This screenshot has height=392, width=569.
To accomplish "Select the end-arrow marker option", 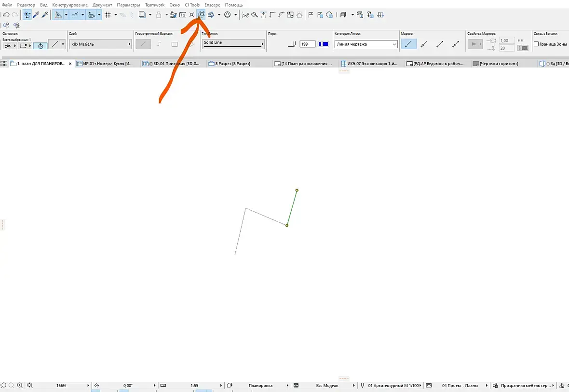I will pyautogui.click(x=440, y=44).
